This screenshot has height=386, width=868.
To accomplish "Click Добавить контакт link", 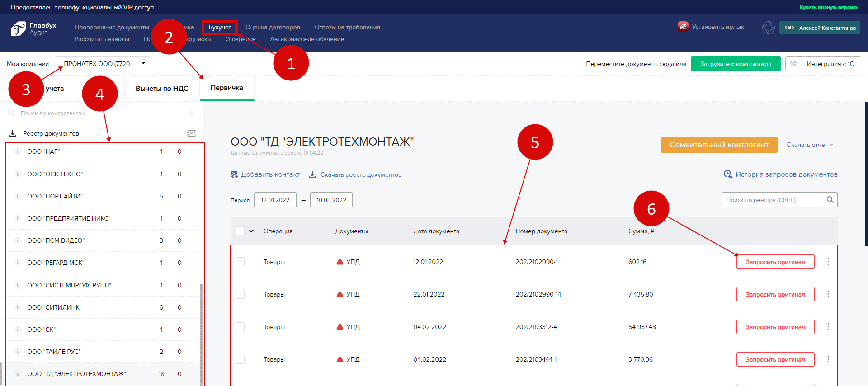I will [x=265, y=174].
